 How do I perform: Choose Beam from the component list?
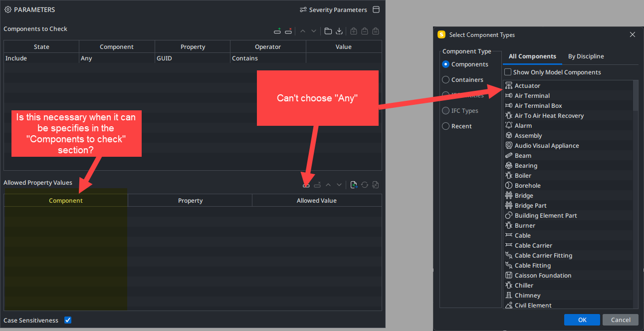(x=568, y=156)
